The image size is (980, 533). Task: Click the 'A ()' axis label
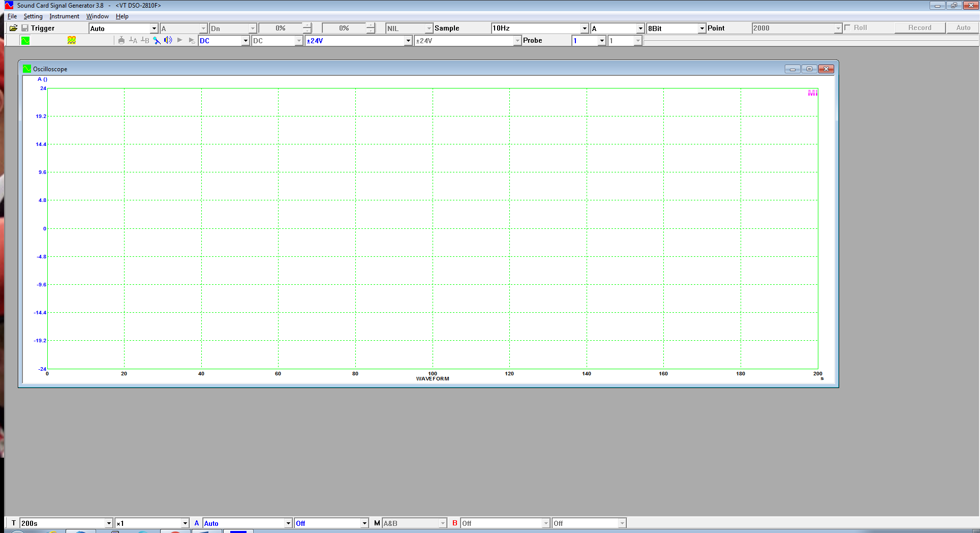[42, 79]
